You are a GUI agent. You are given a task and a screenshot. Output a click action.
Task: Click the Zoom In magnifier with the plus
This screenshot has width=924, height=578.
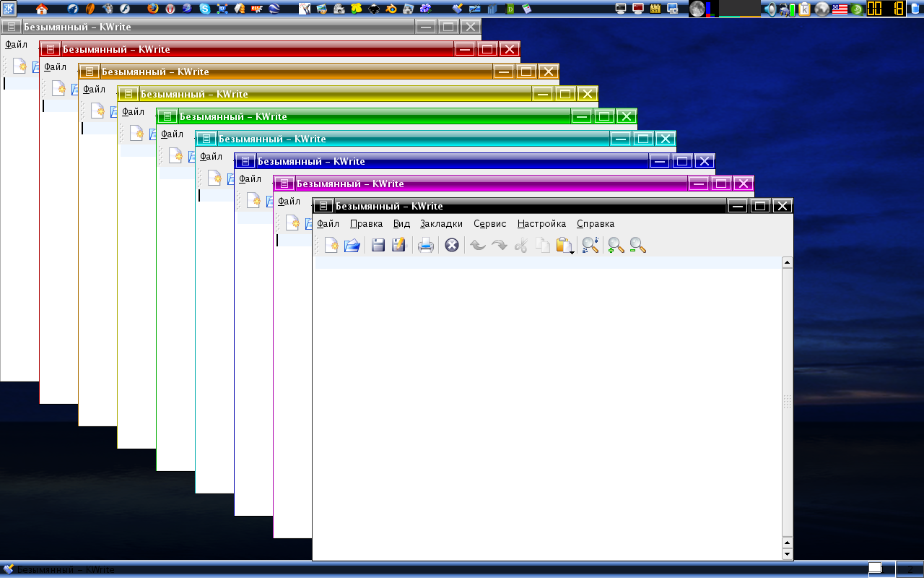click(616, 246)
